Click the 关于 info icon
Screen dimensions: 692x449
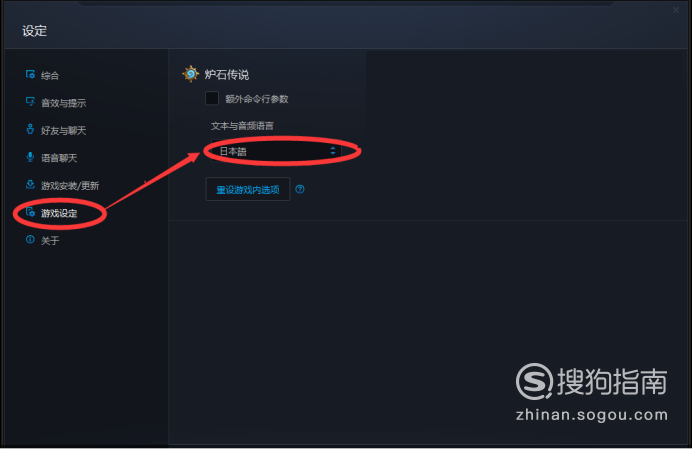[x=30, y=240]
